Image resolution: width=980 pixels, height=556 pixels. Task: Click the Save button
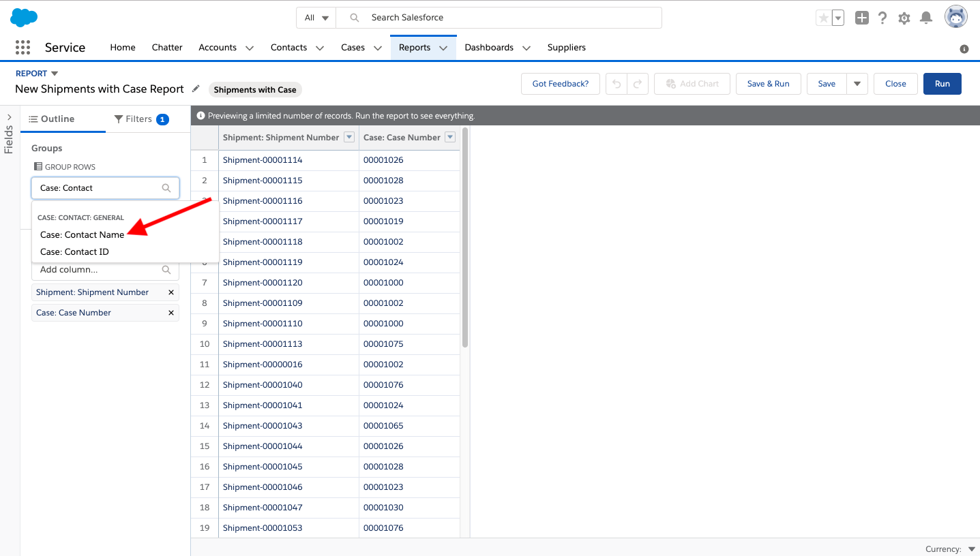827,84
